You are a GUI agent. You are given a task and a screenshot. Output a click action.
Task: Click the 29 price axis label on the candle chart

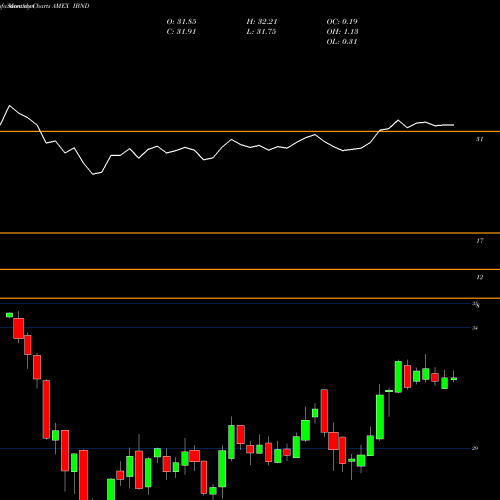(x=475, y=448)
